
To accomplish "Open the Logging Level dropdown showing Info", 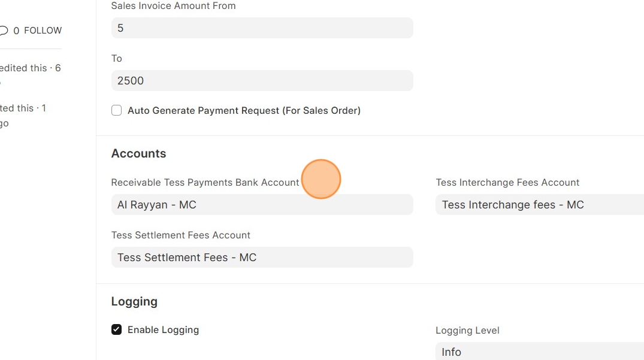I will click(x=539, y=352).
